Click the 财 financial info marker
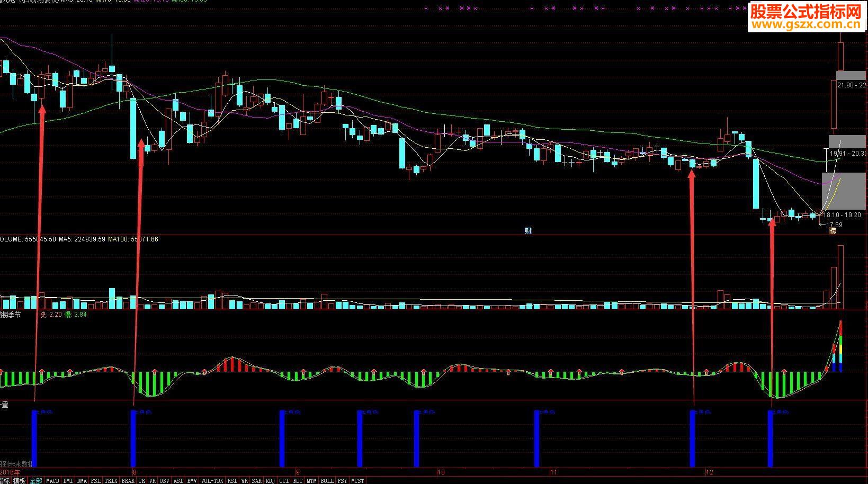868x484 pixels. pyautogui.click(x=528, y=230)
